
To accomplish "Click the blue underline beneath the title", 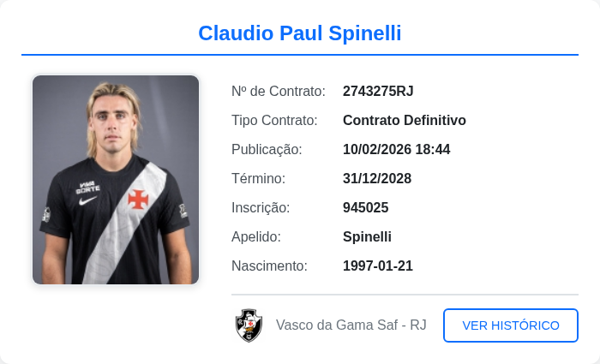I will tap(300, 55).
